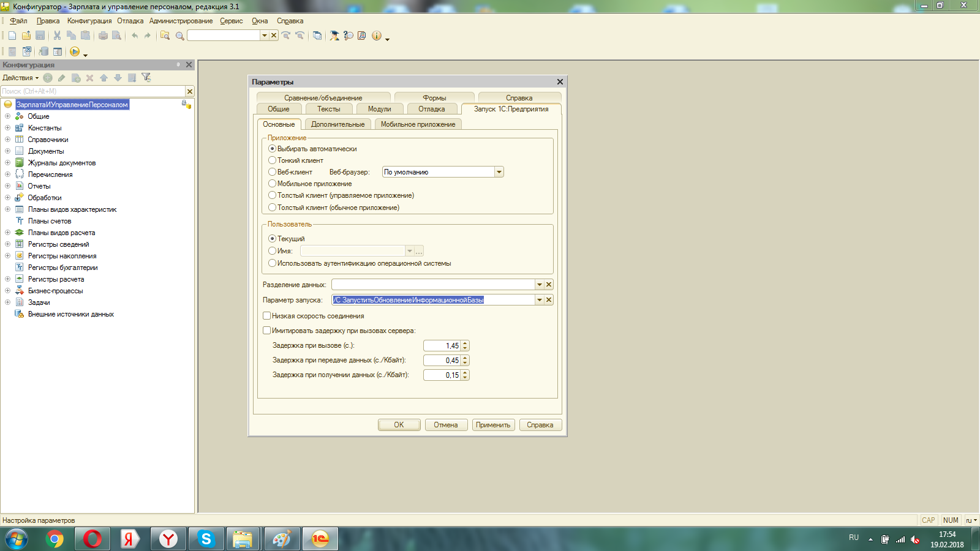Select Толстый клиент (обычное приложение) option
This screenshot has height=551, width=980.
point(273,208)
